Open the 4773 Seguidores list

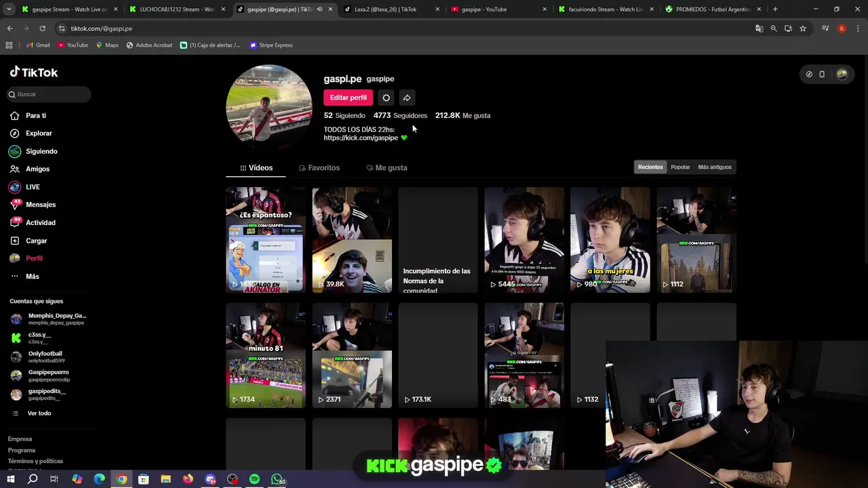coord(400,115)
